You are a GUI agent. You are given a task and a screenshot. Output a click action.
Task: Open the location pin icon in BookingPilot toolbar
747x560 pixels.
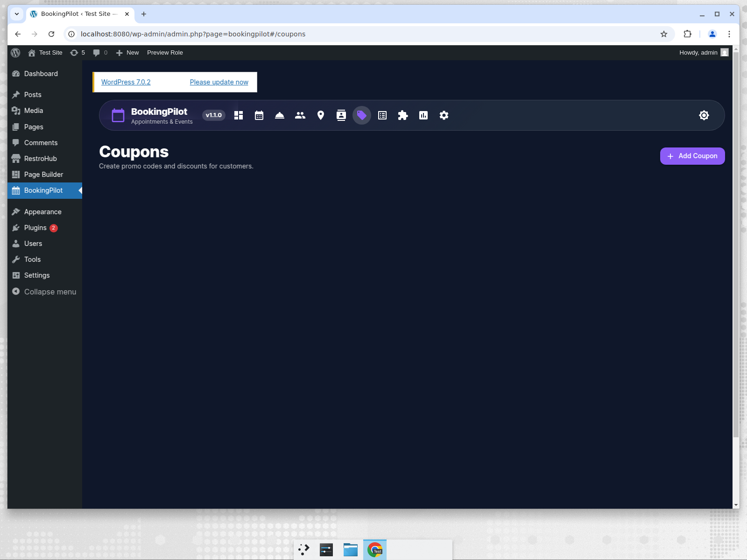pos(321,115)
